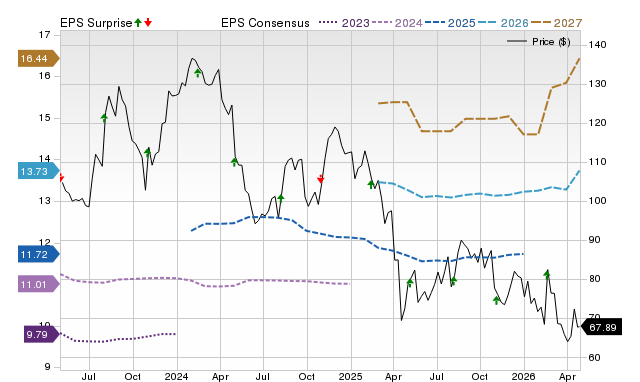Screen dimensions: 640x382
Task: Click the 2027 brown legend entry
Action: (556, 23)
